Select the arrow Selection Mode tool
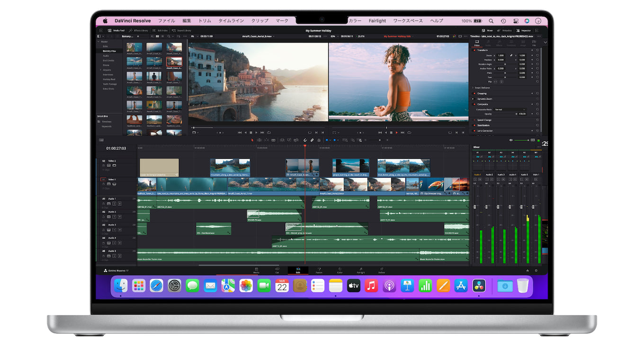This screenshot has width=644, height=355. (252, 140)
